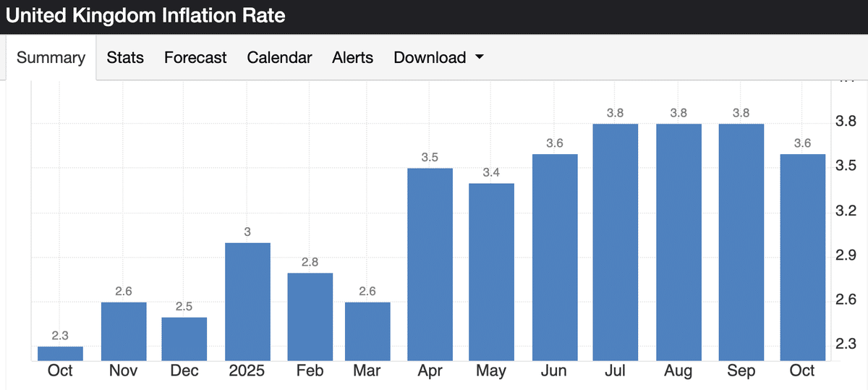This screenshot has height=390, width=868.
Task: Select the February 2.8 bar
Action: click(x=310, y=316)
